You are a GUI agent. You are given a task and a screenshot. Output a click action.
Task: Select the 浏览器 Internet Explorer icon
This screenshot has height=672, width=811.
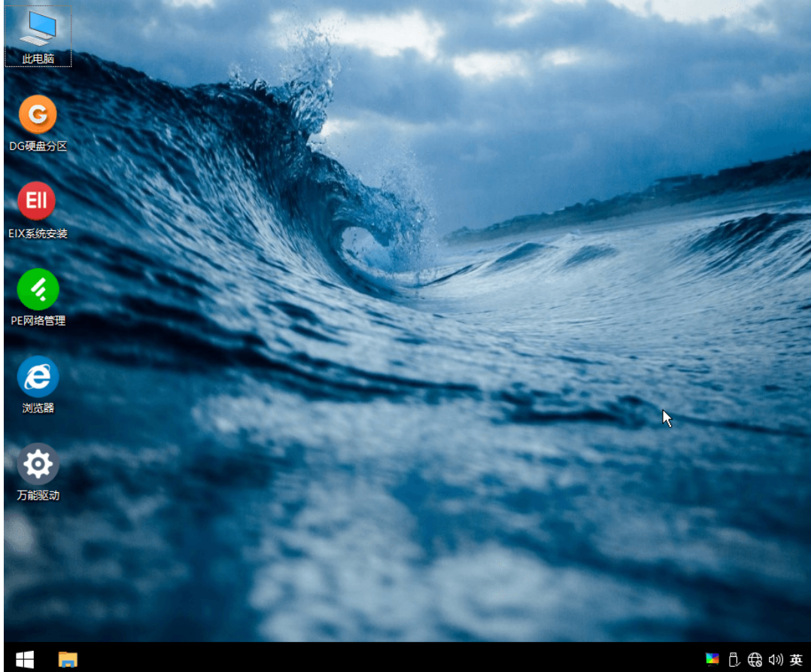[x=38, y=376]
